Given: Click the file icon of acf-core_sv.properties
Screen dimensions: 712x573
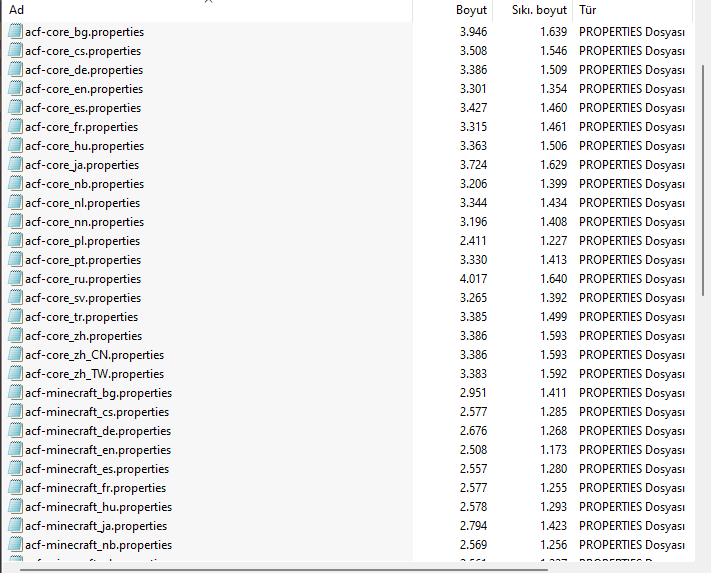Looking at the screenshot, I should [x=15, y=297].
